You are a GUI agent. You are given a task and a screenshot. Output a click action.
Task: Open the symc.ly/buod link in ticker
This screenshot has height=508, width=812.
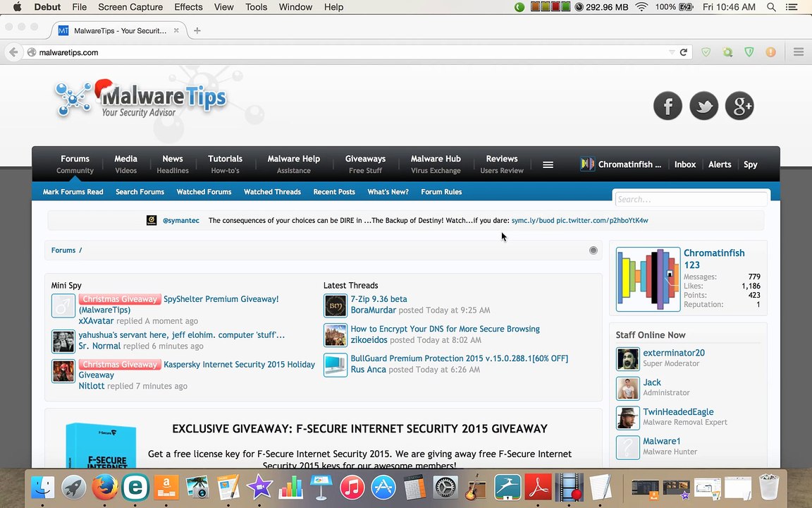coord(532,220)
